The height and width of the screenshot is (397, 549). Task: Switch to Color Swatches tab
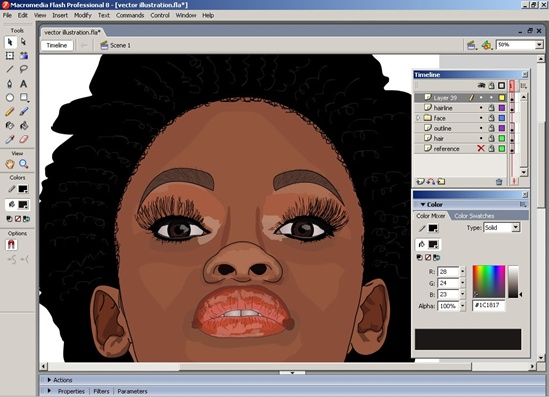pyautogui.click(x=474, y=216)
